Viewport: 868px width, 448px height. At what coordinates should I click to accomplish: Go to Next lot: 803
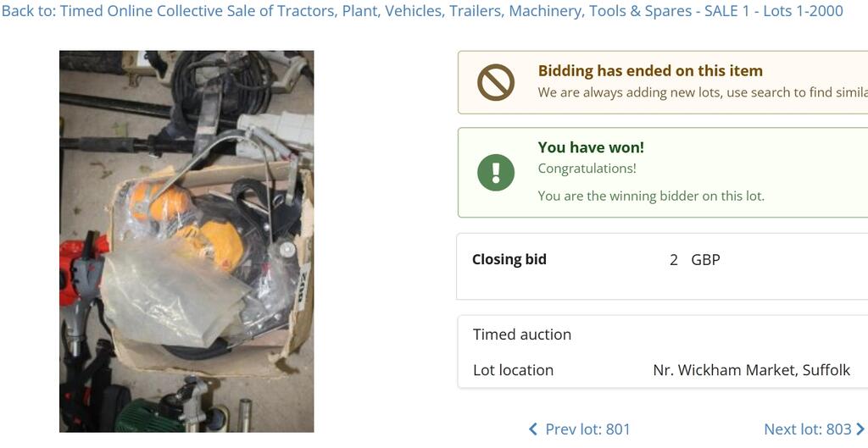click(807, 429)
